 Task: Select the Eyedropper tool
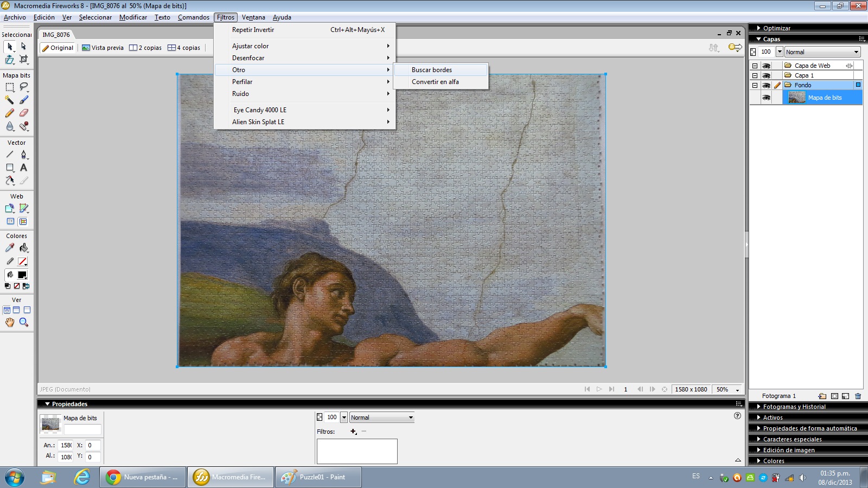[10, 248]
